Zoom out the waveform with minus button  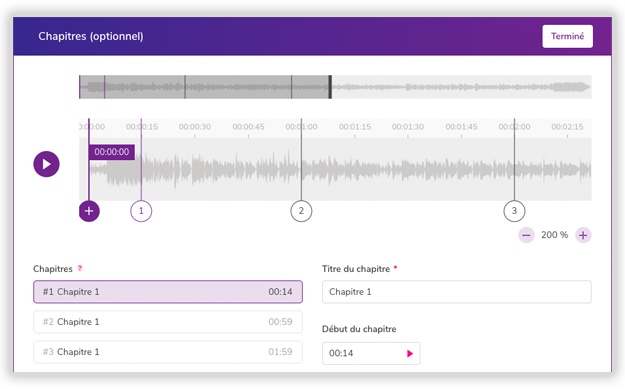pos(526,235)
